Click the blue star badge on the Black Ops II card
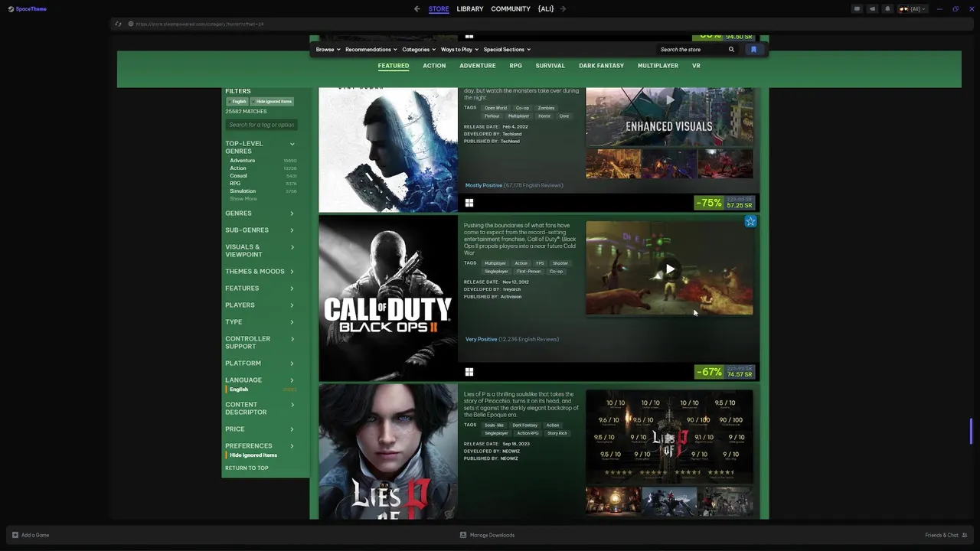The image size is (980, 551). pos(750,221)
